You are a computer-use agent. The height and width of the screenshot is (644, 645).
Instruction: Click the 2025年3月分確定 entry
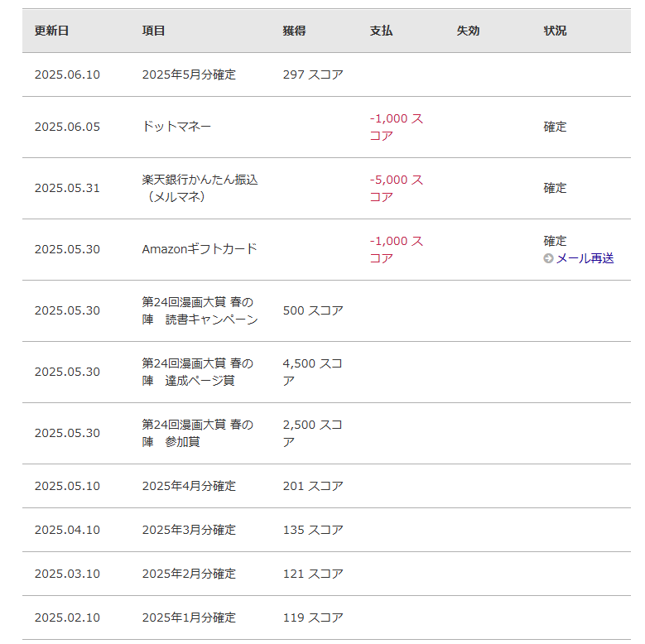189,530
